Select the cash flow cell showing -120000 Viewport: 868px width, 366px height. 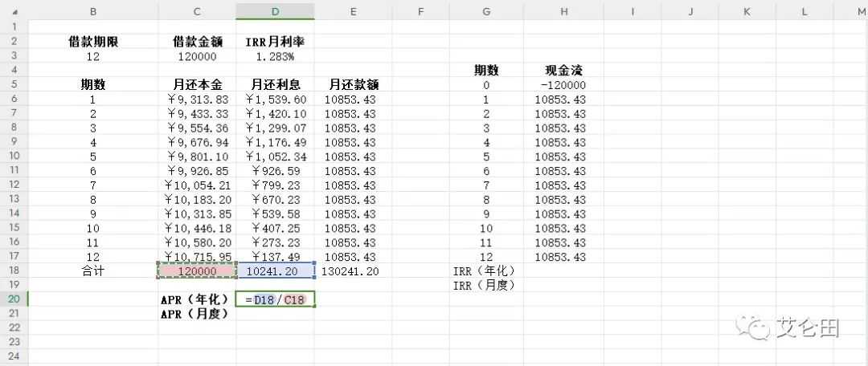(x=563, y=85)
